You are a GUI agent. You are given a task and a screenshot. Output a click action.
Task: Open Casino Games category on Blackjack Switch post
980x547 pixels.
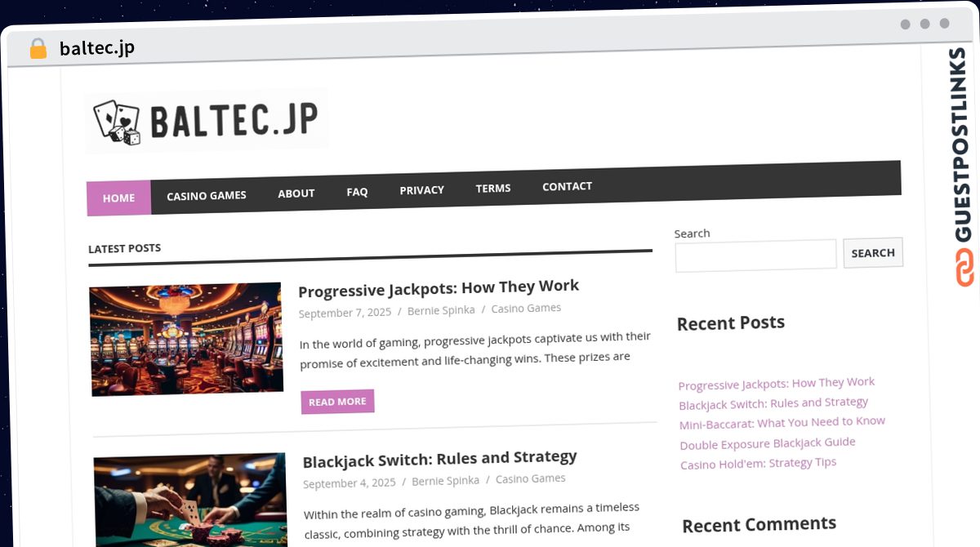coord(531,479)
